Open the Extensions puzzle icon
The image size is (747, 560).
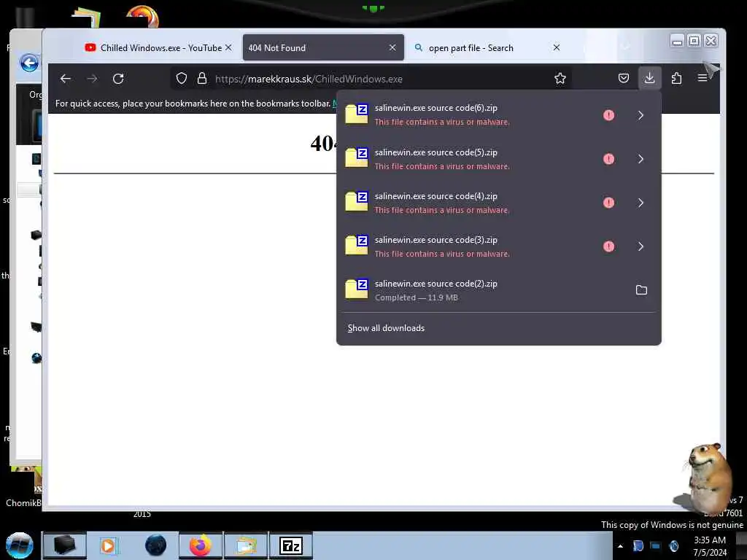click(x=676, y=78)
